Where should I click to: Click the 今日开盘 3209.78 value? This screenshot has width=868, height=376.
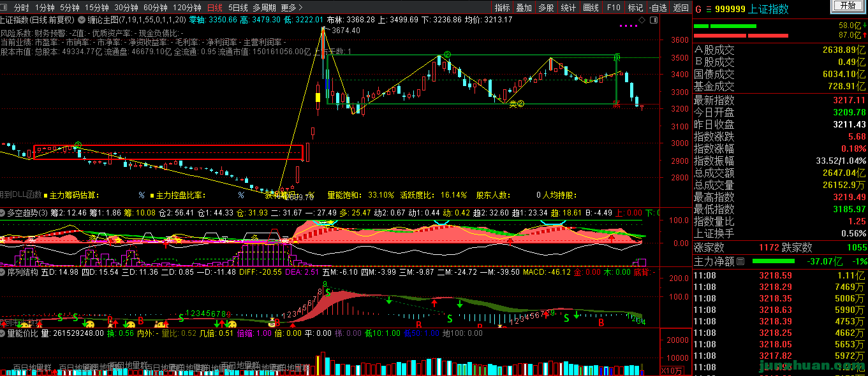tap(849, 112)
